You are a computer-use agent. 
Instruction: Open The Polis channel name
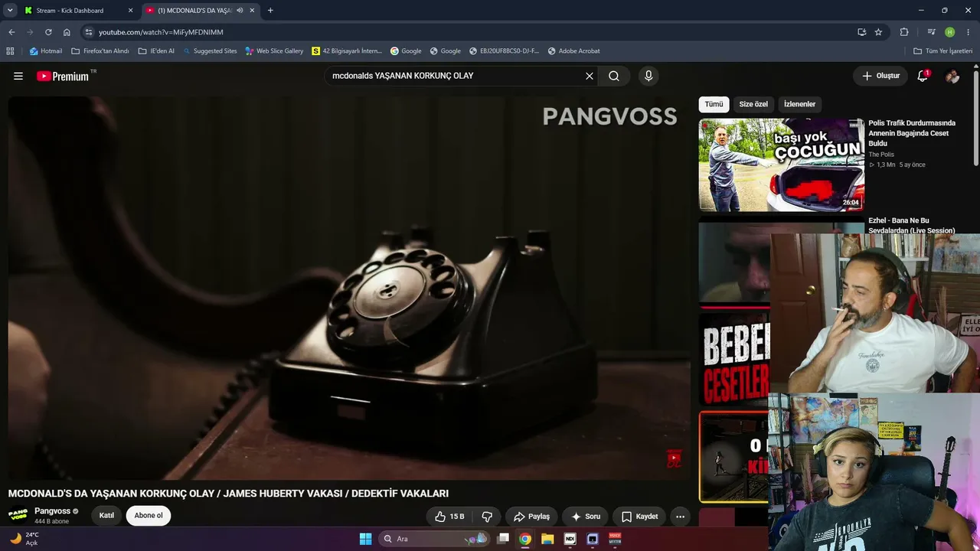pyautogui.click(x=881, y=155)
